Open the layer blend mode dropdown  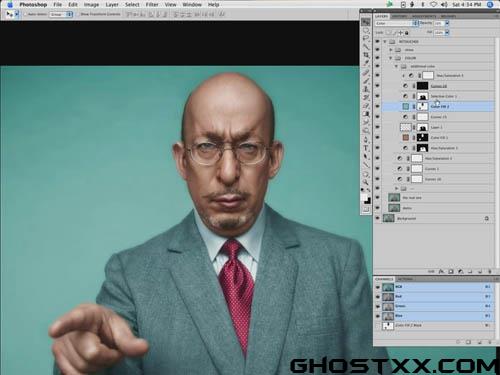396,23
